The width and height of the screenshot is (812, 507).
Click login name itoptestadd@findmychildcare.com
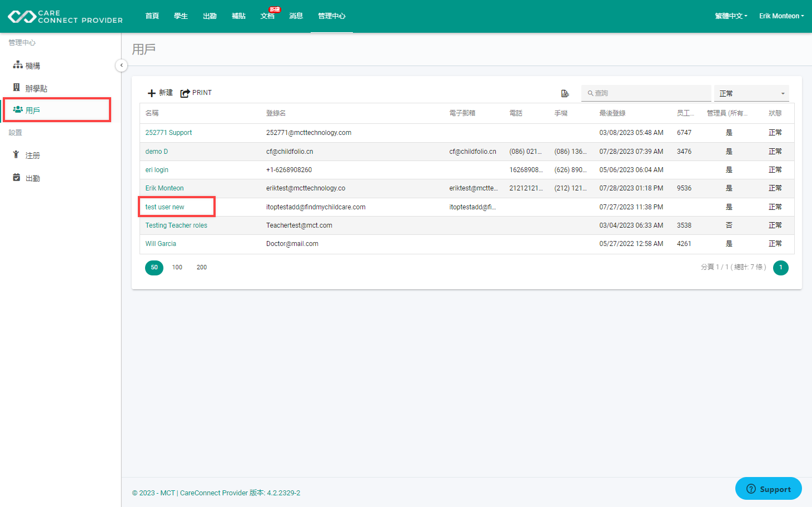pos(316,207)
